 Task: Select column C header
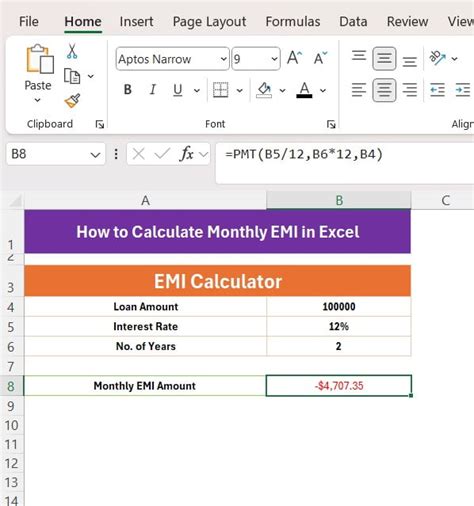pyautogui.click(x=445, y=200)
